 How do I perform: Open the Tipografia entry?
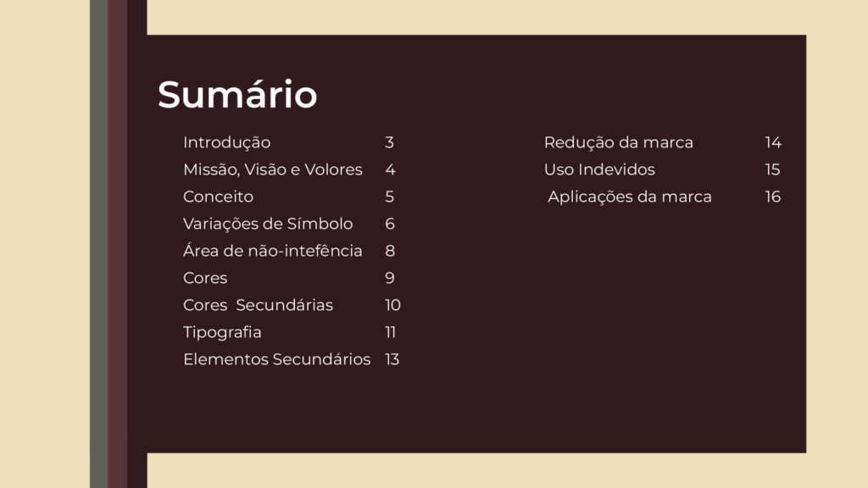222,332
